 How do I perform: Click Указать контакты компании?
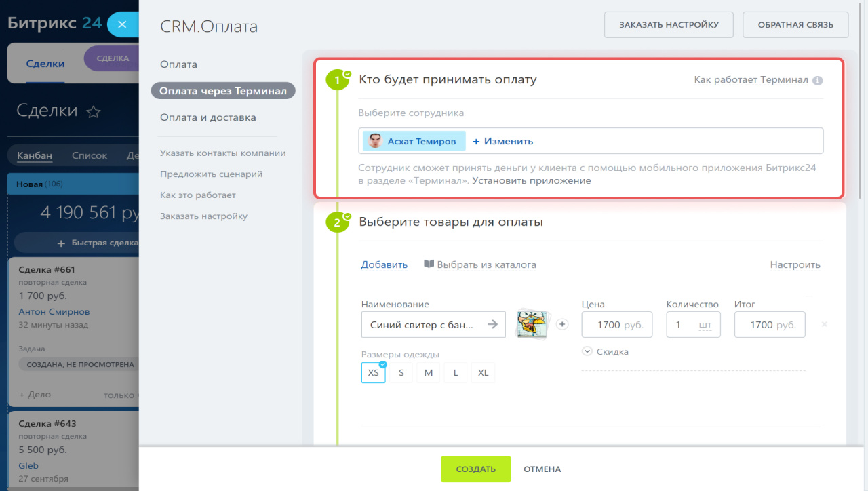223,153
